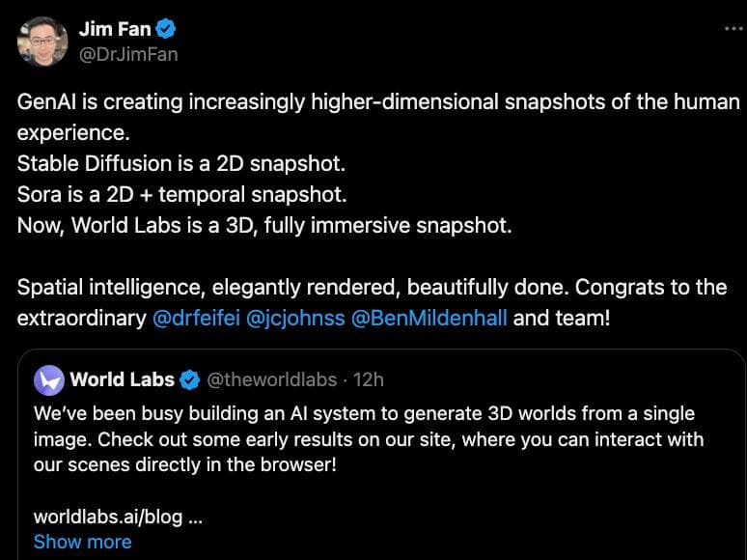Open the more options ellipsis menu
747x560 pixels.
(x=733, y=29)
